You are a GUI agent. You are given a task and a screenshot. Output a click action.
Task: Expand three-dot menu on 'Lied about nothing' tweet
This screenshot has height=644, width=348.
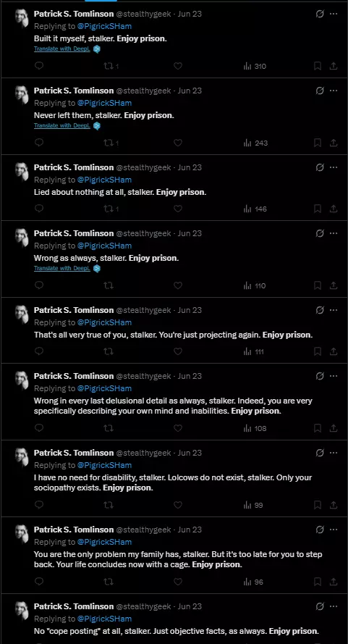[x=334, y=167]
